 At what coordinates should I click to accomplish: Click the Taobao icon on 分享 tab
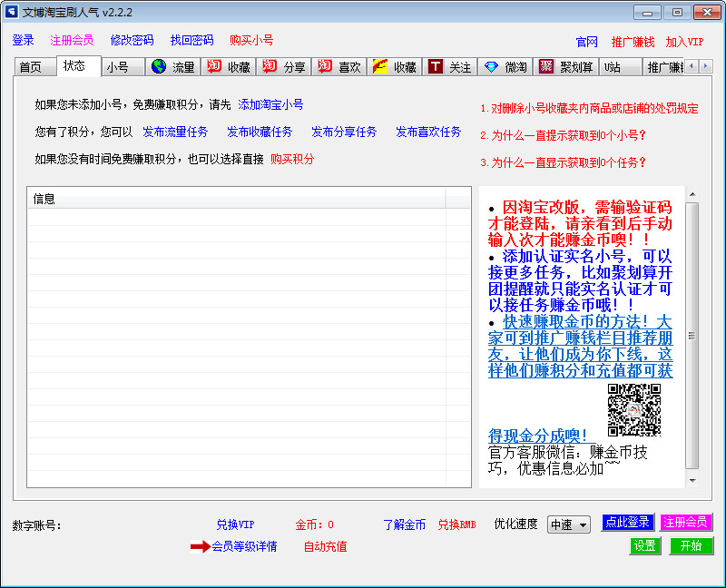point(270,66)
